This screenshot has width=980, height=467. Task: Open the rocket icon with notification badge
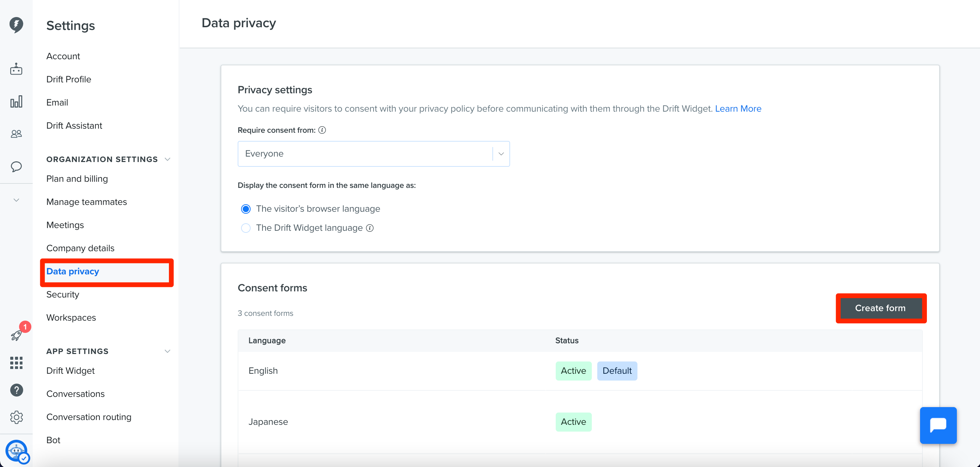tap(16, 335)
